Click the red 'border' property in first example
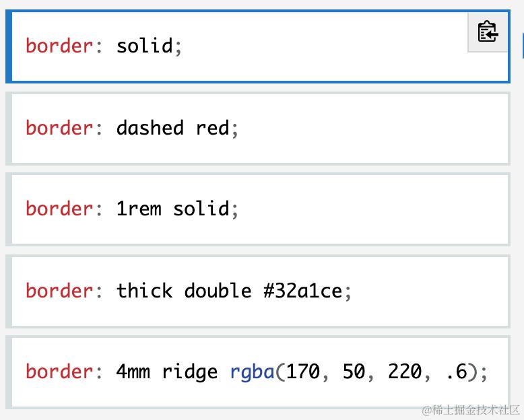This screenshot has width=524, height=420. pos(59,45)
